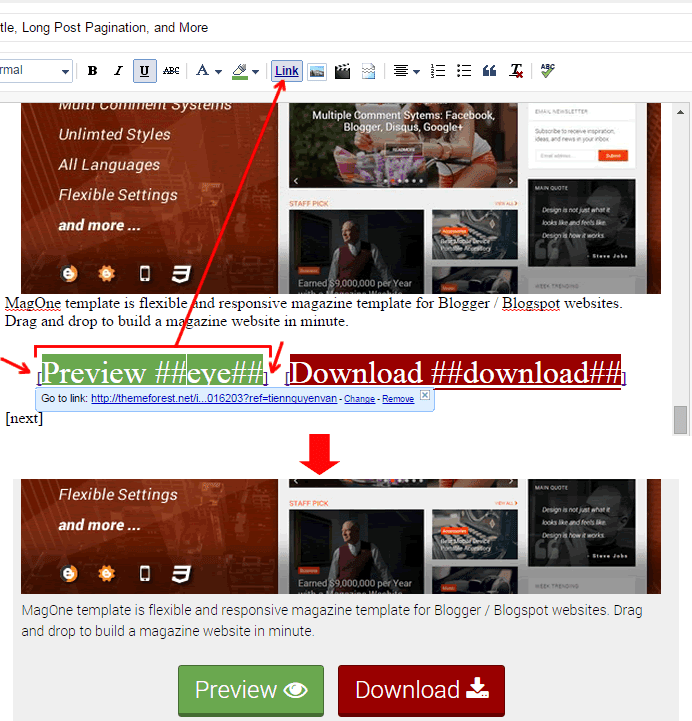Click the mobile phone icon in the editor image

[x=145, y=274]
